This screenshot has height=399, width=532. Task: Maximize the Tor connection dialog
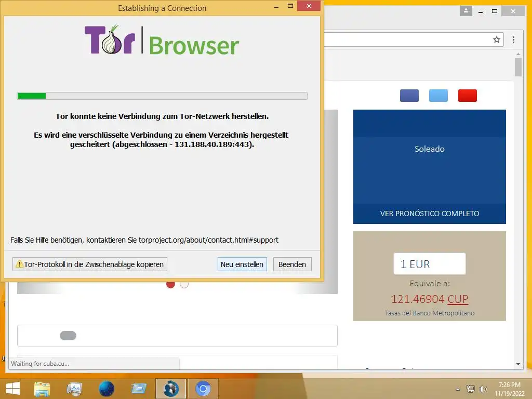pyautogui.click(x=290, y=6)
